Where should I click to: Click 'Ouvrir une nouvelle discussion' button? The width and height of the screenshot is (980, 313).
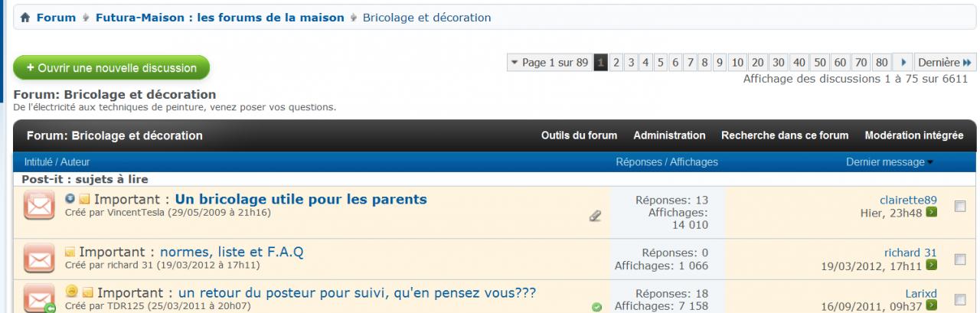click(x=111, y=68)
